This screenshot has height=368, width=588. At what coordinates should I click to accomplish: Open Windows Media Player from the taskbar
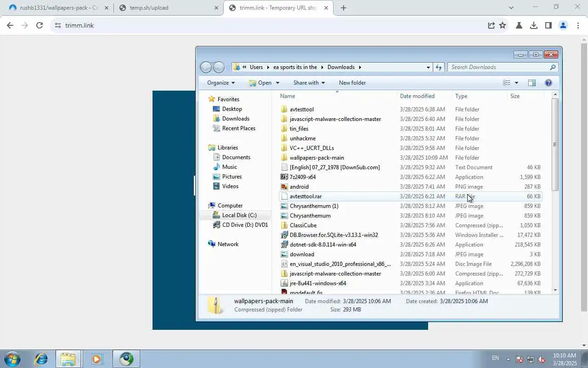coord(97,359)
